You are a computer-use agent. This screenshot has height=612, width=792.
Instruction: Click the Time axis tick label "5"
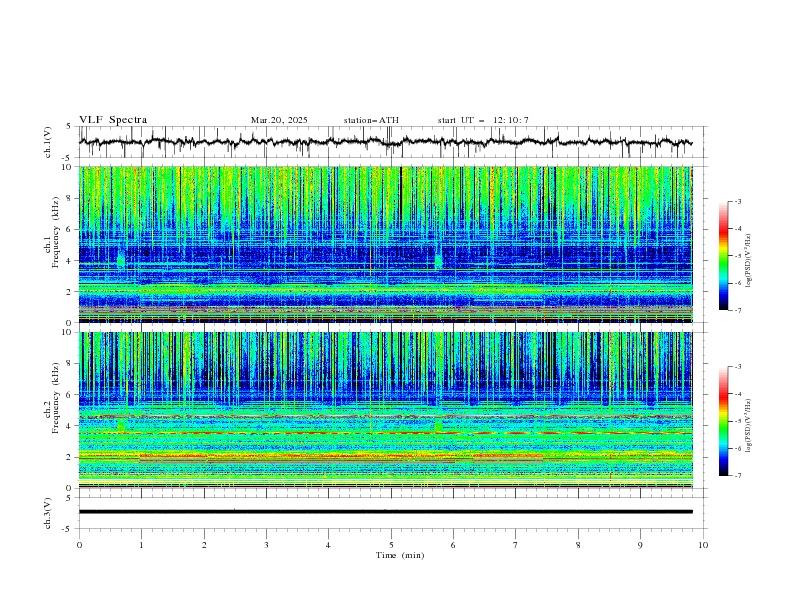[x=391, y=545]
